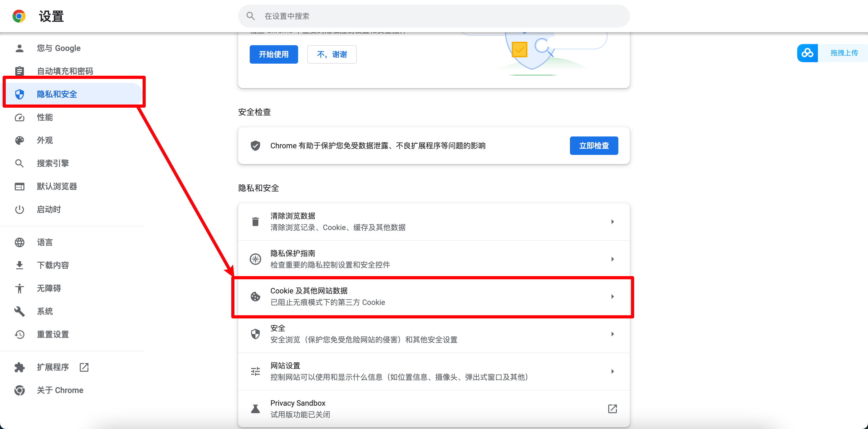The width and height of the screenshot is (868, 429).
Task: Expand the 清除浏览数据 row arrow
Action: point(612,222)
